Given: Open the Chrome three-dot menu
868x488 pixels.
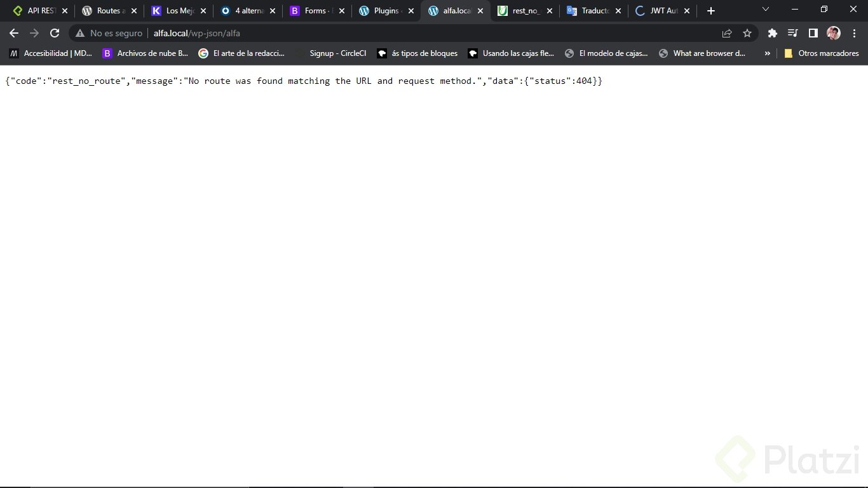Looking at the screenshot, I should 854,33.
